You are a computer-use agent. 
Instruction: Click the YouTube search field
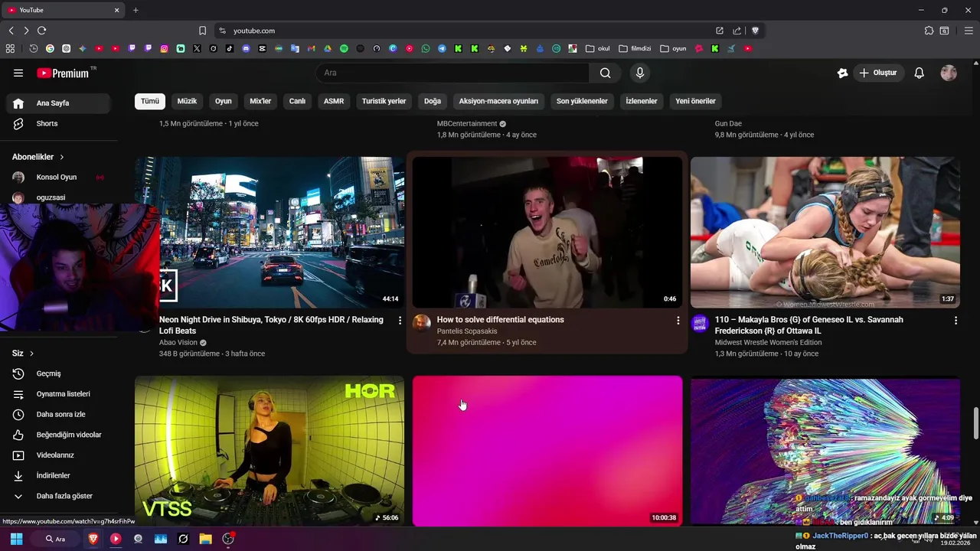pyautogui.click(x=452, y=73)
